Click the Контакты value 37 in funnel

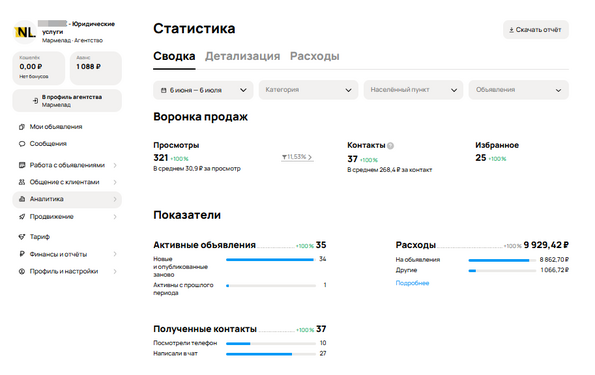click(x=353, y=159)
